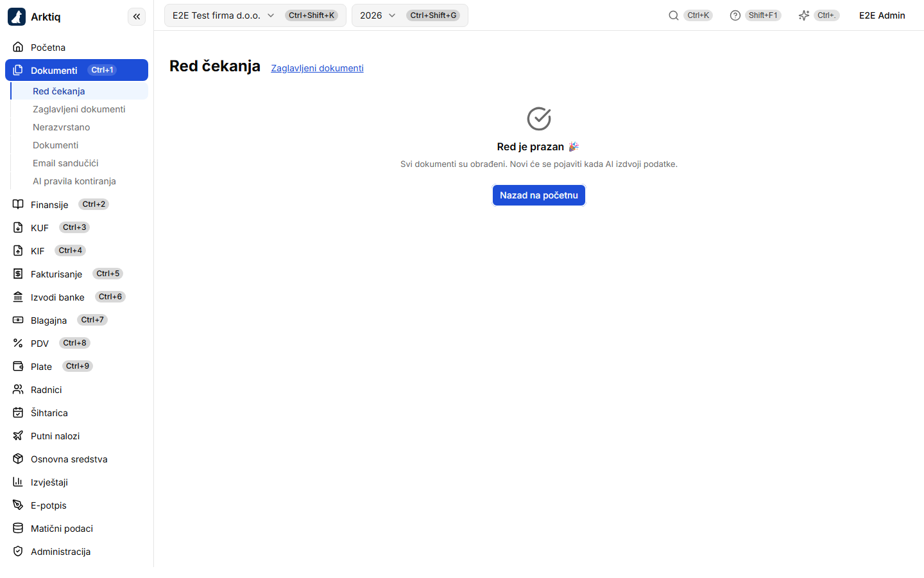Open AI pravila kontiranja submenu item

[74, 181]
